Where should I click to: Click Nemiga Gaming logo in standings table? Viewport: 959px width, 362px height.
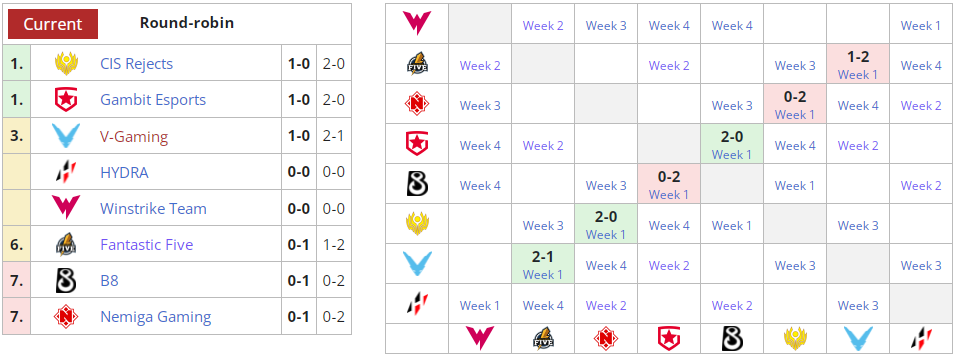pos(65,317)
